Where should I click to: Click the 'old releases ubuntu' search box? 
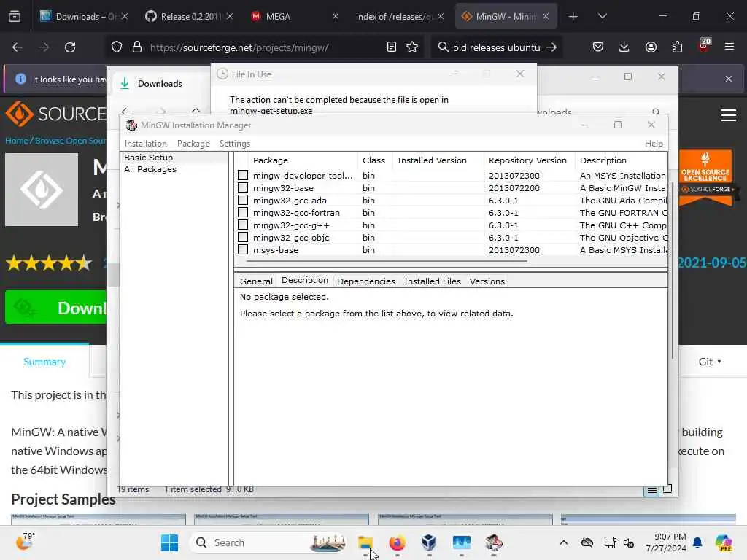coord(496,47)
